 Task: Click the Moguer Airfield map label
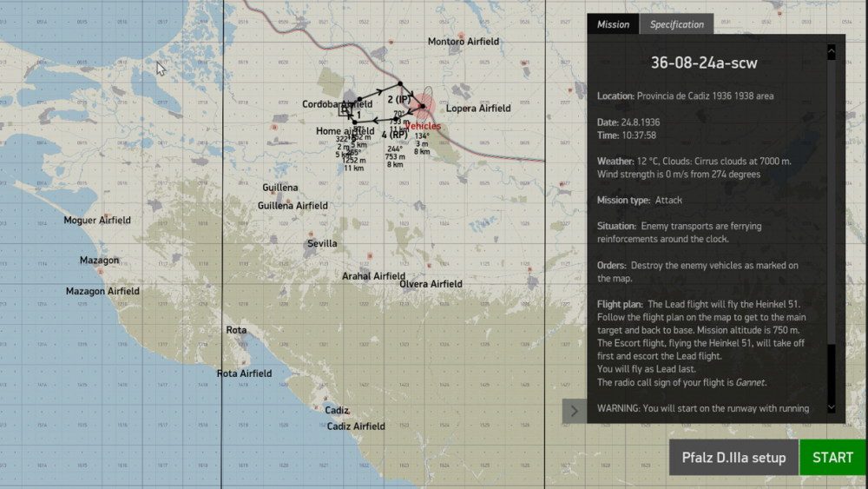pos(97,221)
